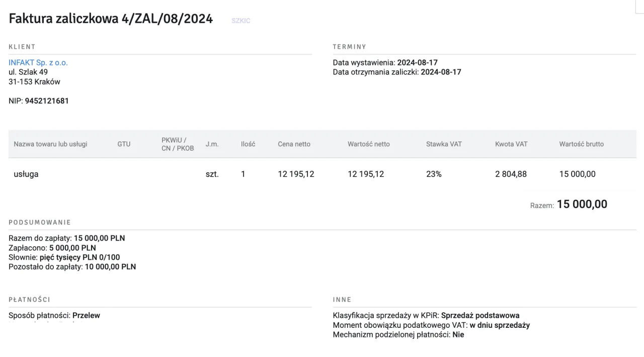Click the invoice title 4/ZAL/08/2024
The height and width of the screenshot is (357, 644).
(x=111, y=19)
